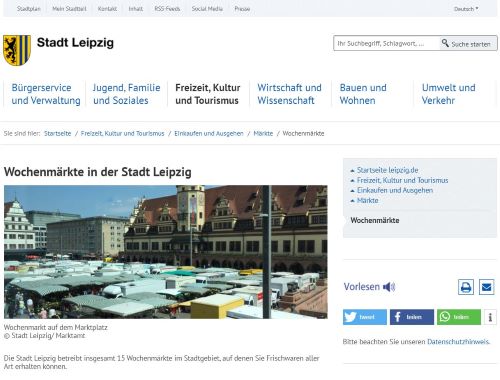
Task: Open the Deutsch language dropdown
Action: pyautogui.click(x=466, y=9)
